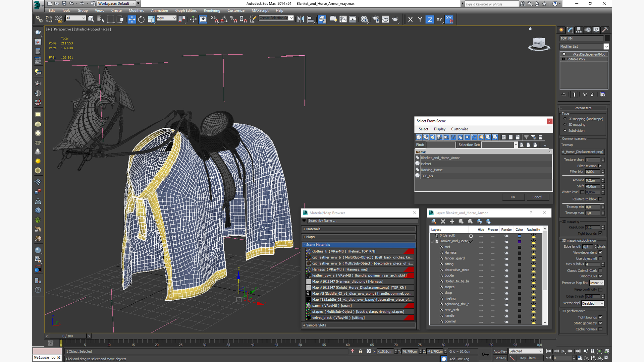Select the Rotate tool in toolbar
Screen dimensions: 644x362
coord(141,19)
